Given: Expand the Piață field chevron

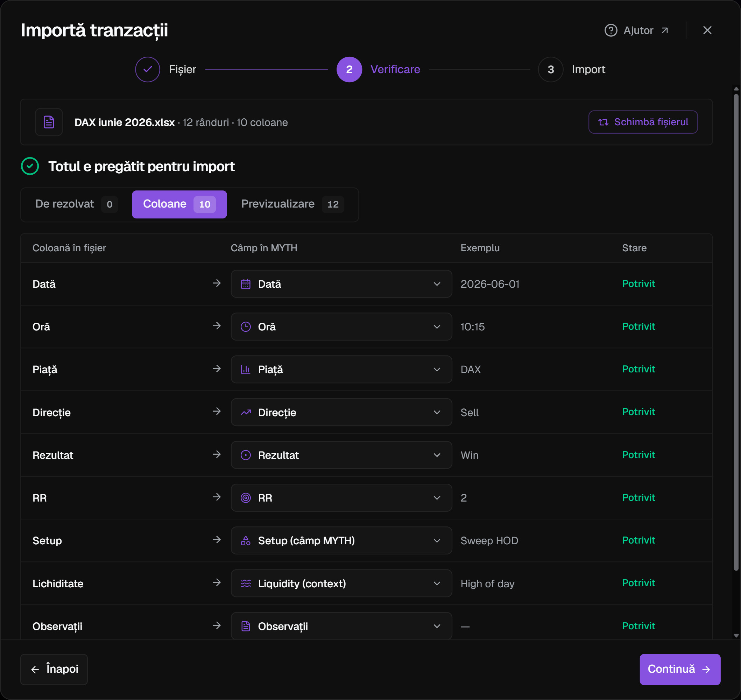Looking at the screenshot, I should (437, 369).
